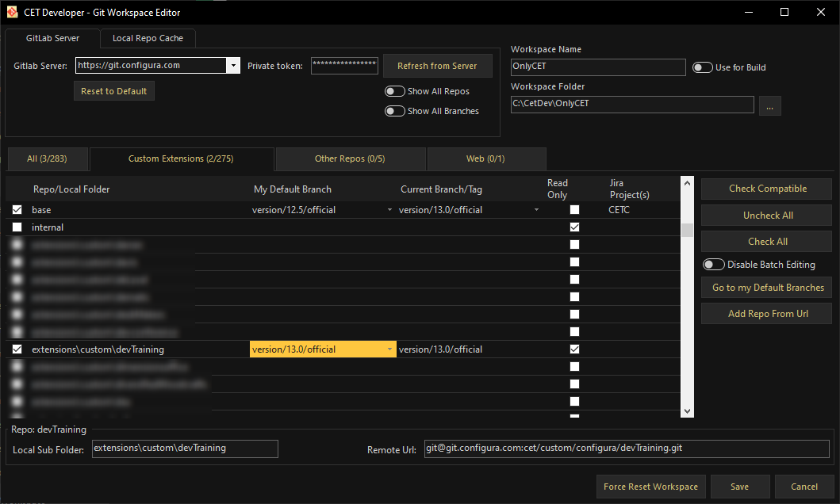Click scroll up arrow of repo list

[687, 183]
